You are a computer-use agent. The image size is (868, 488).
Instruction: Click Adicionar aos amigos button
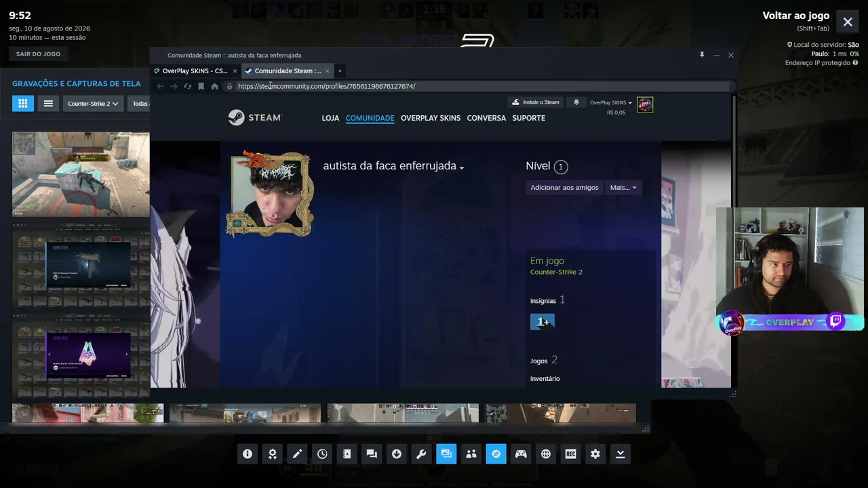click(x=564, y=187)
